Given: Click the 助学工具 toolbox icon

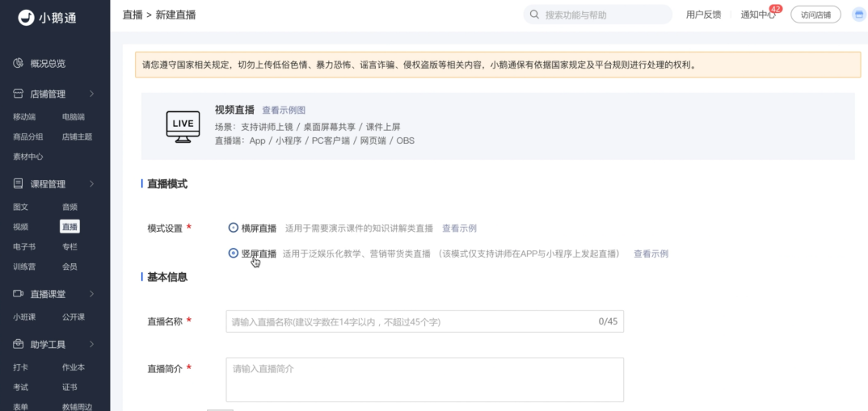Looking at the screenshot, I should pyautogui.click(x=19, y=344).
